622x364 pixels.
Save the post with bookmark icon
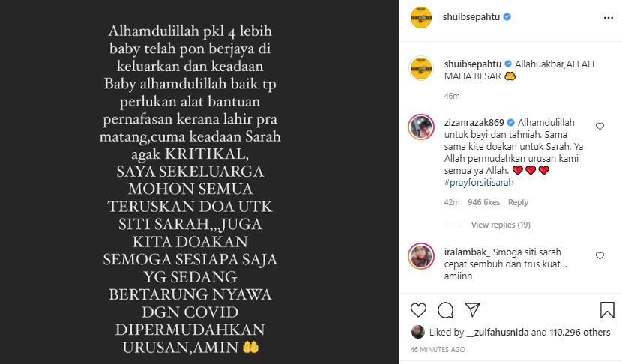607,310
